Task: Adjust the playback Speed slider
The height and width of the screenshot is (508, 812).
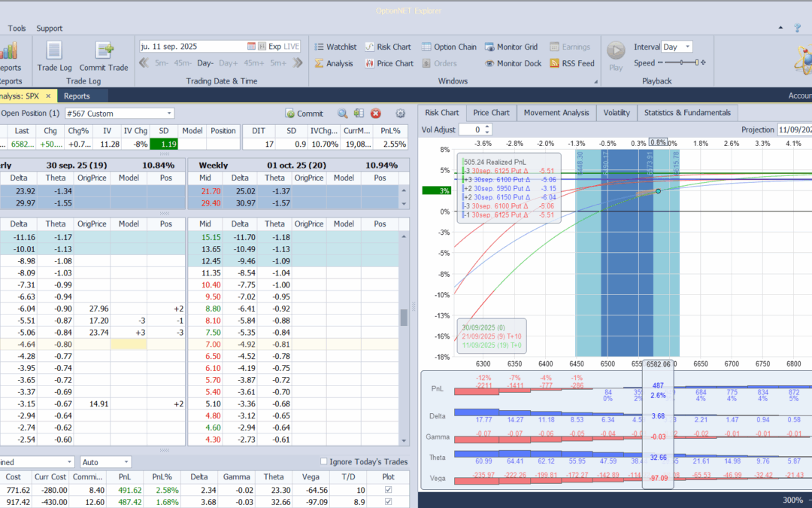Action: (x=681, y=62)
